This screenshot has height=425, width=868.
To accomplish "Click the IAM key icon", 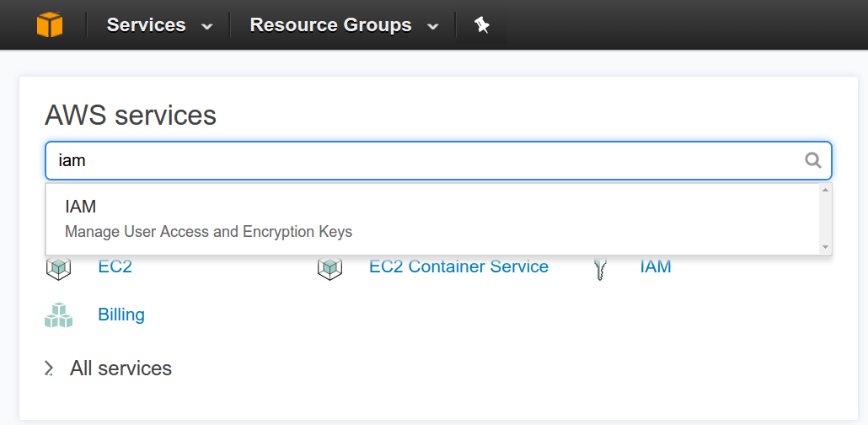I will (600, 269).
